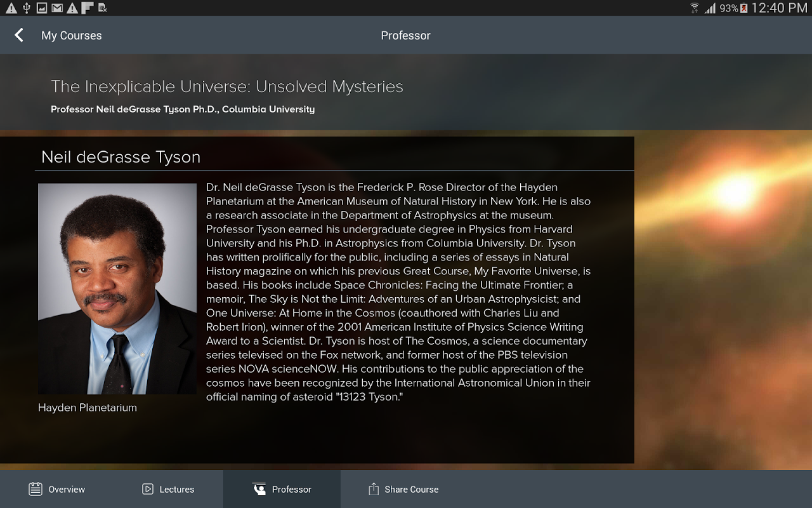Tap the Professor title in the header
Image resolution: width=812 pixels, height=508 pixels.
[405, 36]
